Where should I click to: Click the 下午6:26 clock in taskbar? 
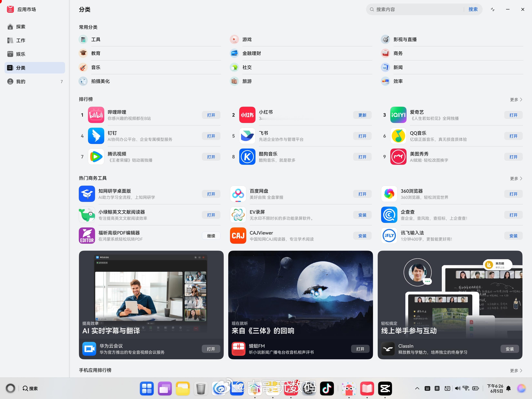coord(495,388)
